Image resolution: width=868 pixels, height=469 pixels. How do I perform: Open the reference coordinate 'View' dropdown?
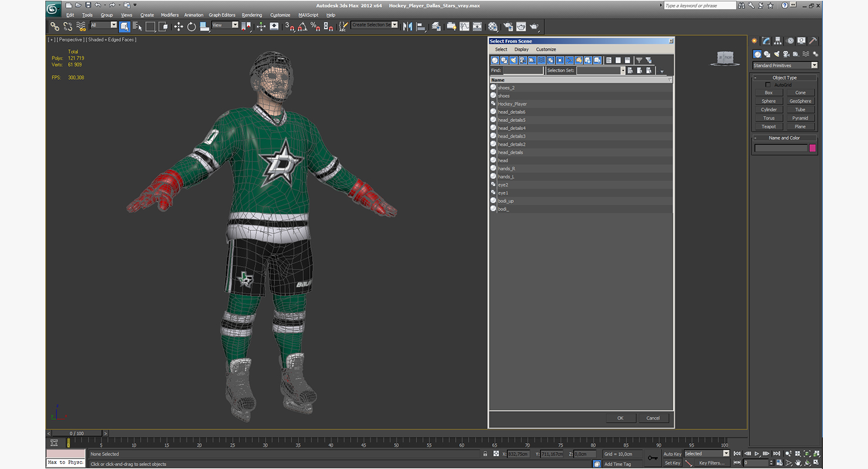point(235,25)
